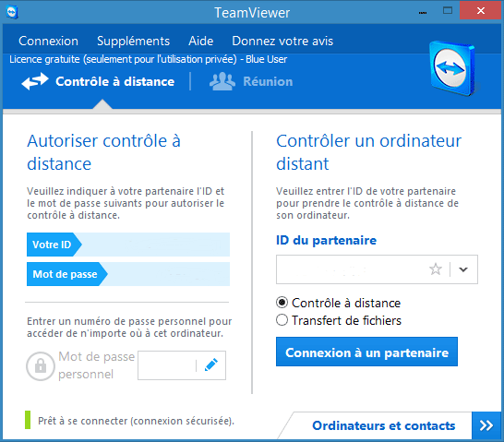Image resolution: width=504 pixels, height=442 pixels.
Task: Click 'Autoriser contrôle à distance' heading
Action: [x=103, y=152]
